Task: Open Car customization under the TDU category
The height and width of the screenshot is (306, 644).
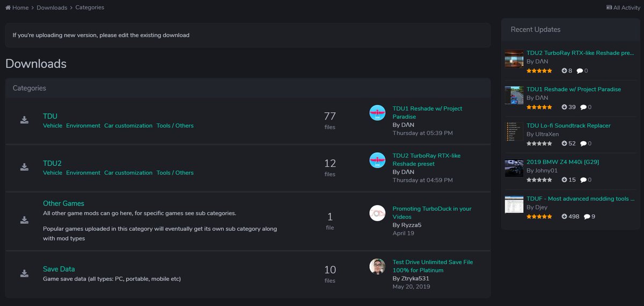Action: [128, 126]
